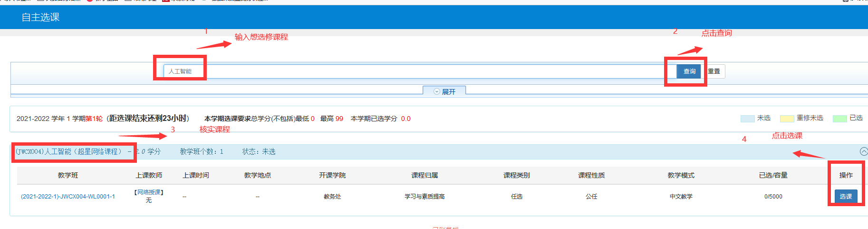Image resolution: width=868 pixels, height=229 pixels.
Task: Click the green 已选 legend swatch
Action: pos(839,119)
